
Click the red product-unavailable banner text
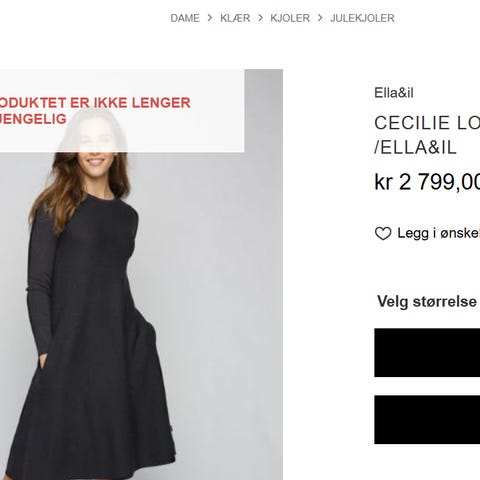[95, 111]
